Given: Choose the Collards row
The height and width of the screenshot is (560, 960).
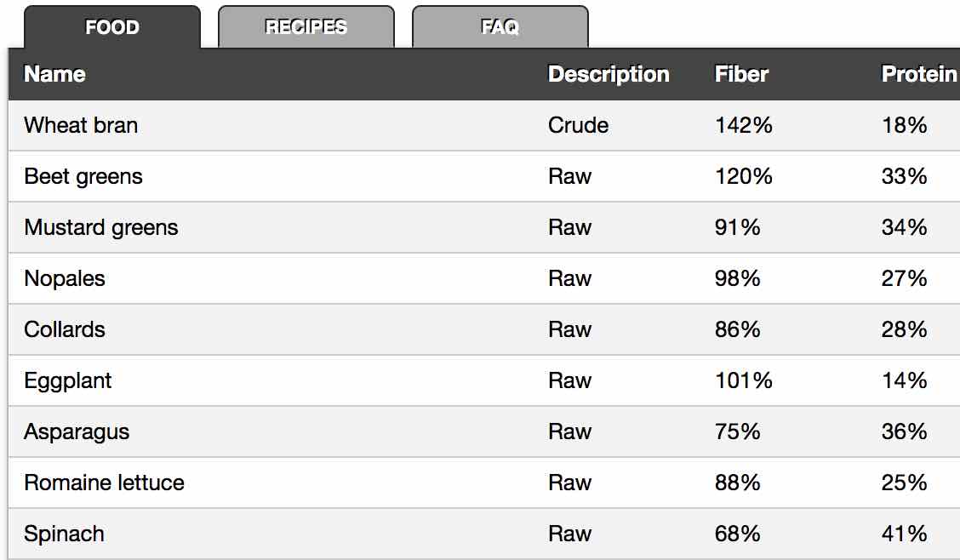Looking at the screenshot, I should coord(65,329).
